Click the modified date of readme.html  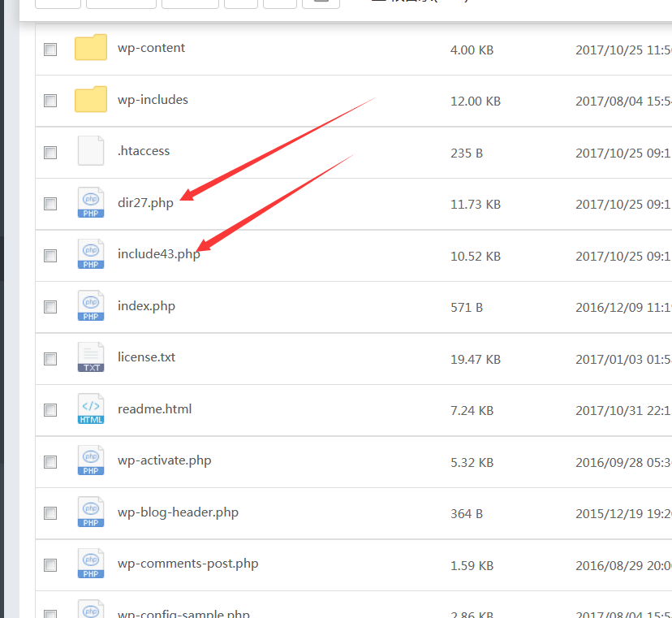pyautogui.click(x=623, y=411)
